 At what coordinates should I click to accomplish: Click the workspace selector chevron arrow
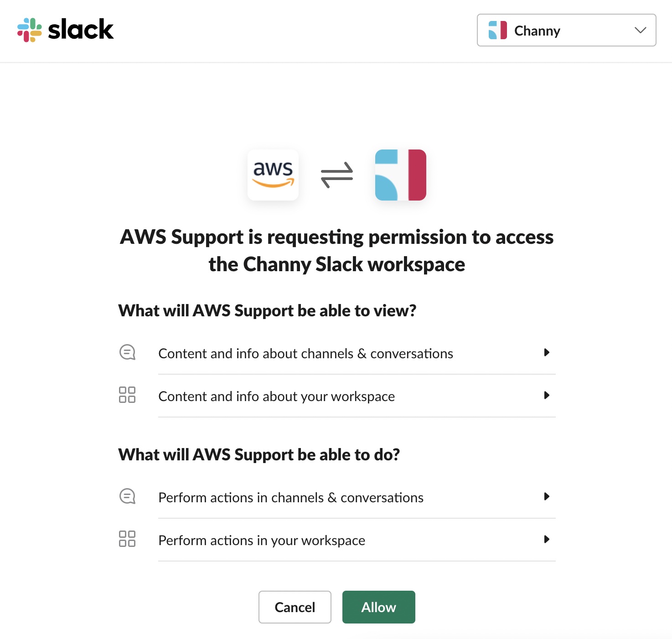[640, 30]
